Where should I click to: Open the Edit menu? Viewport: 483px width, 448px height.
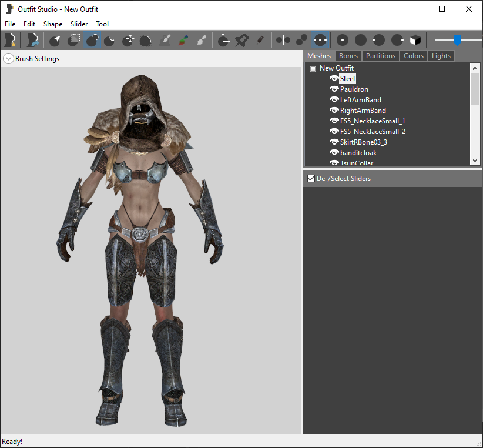coord(29,24)
